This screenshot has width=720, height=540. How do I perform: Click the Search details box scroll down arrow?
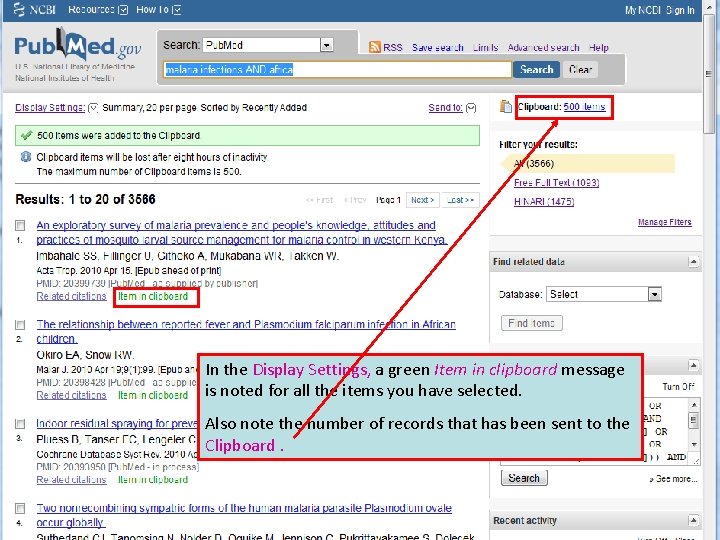pos(694,444)
